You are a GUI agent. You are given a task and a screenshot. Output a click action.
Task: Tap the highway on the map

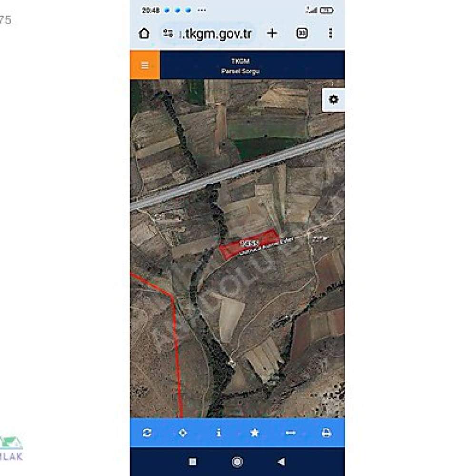point(238,170)
